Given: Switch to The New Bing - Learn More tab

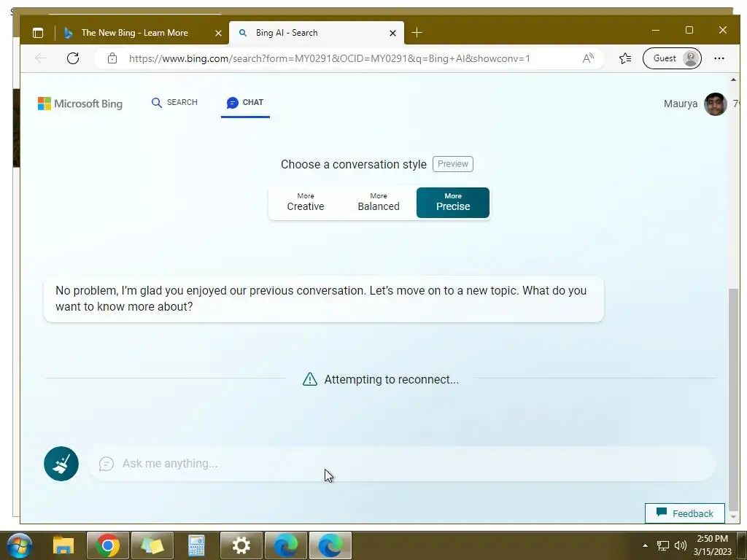Looking at the screenshot, I should 135,33.
